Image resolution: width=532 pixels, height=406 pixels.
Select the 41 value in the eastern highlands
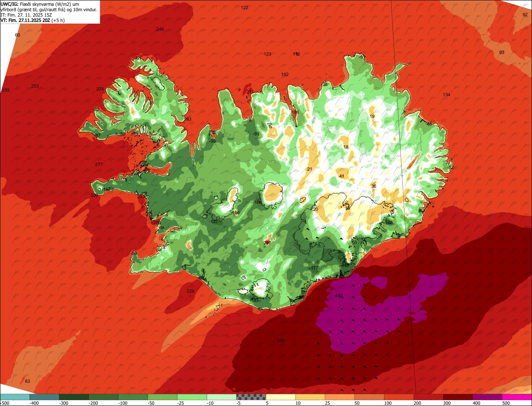342,176
